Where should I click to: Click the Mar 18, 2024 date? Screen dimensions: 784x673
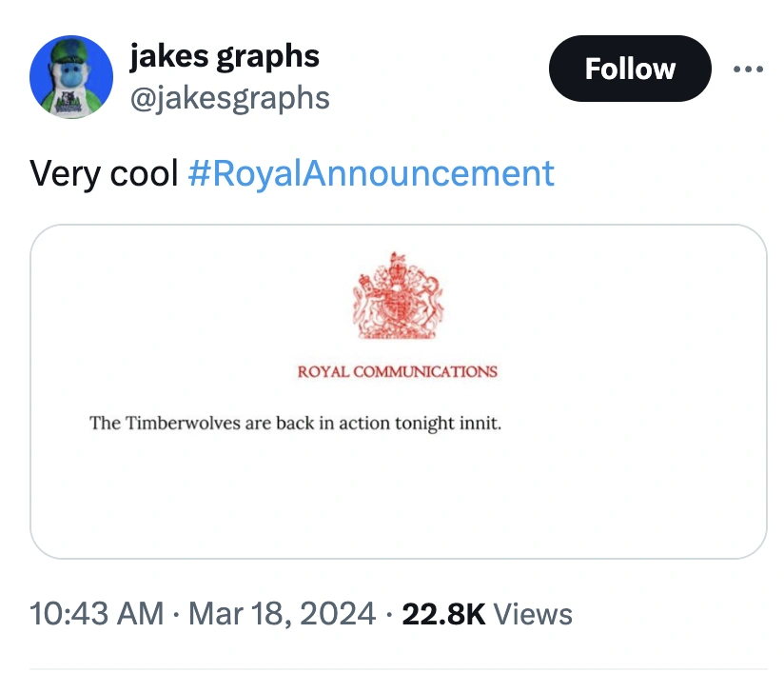(280, 614)
